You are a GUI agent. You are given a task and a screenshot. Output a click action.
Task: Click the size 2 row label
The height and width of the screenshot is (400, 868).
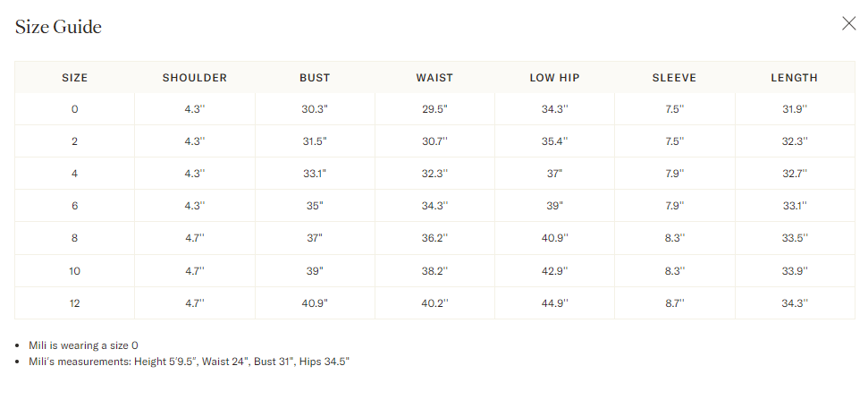coord(75,141)
